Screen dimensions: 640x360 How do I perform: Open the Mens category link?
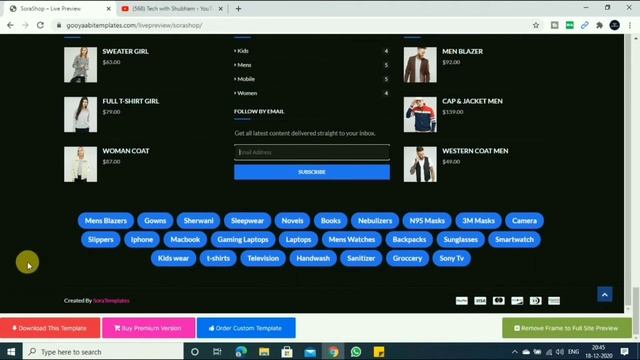coord(244,65)
